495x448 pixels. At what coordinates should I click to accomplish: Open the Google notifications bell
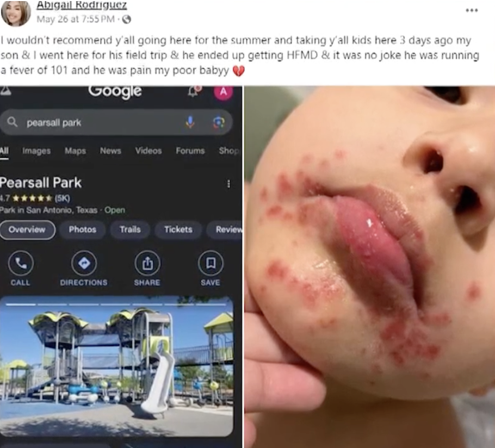pyautogui.click(x=195, y=91)
